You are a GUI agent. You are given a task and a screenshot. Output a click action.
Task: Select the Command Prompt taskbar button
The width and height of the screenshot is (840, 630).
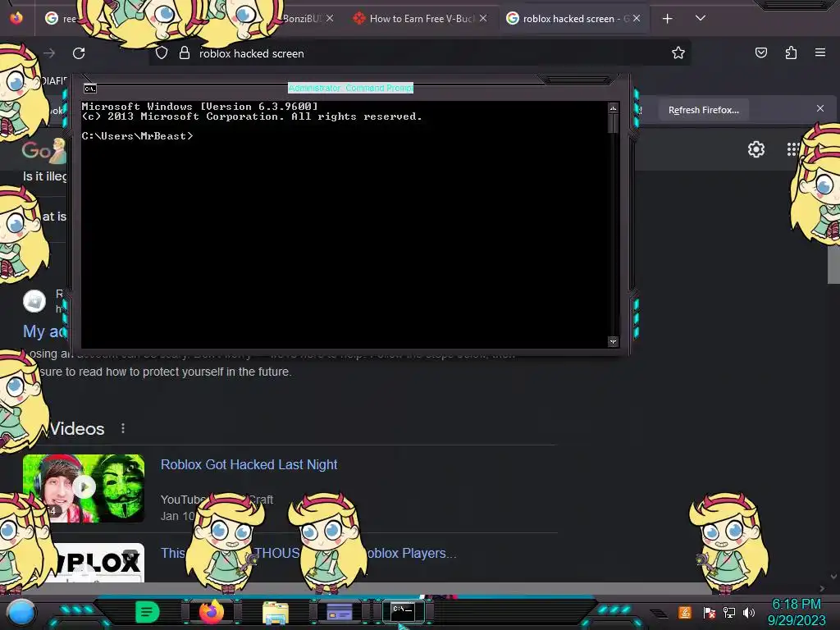tap(403, 611)
